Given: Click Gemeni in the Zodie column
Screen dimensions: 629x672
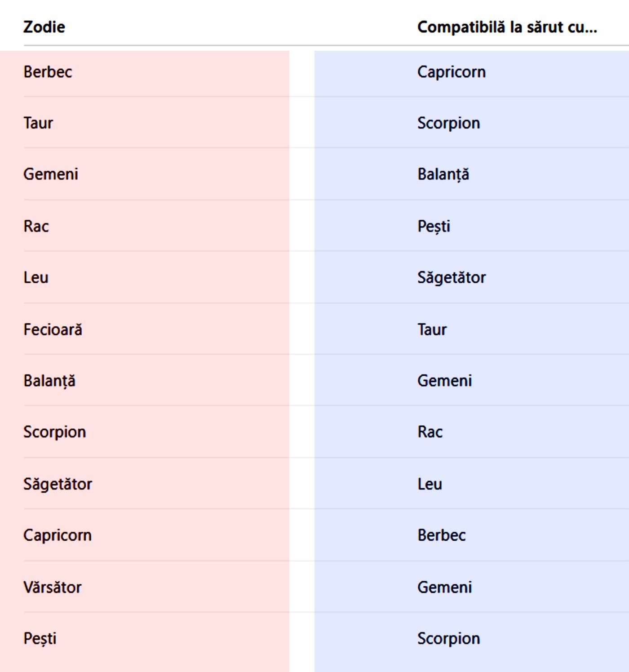Looking at the screenshot, I should pos(51,174).
